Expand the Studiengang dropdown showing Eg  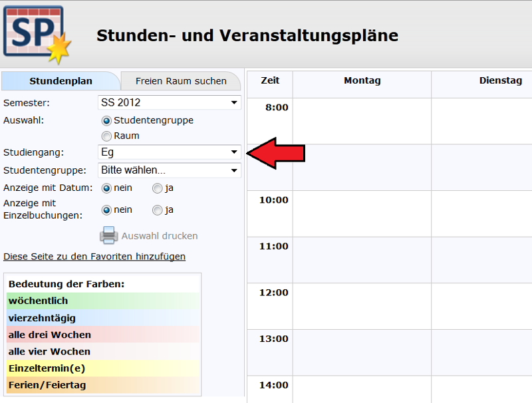click(170, 152)
